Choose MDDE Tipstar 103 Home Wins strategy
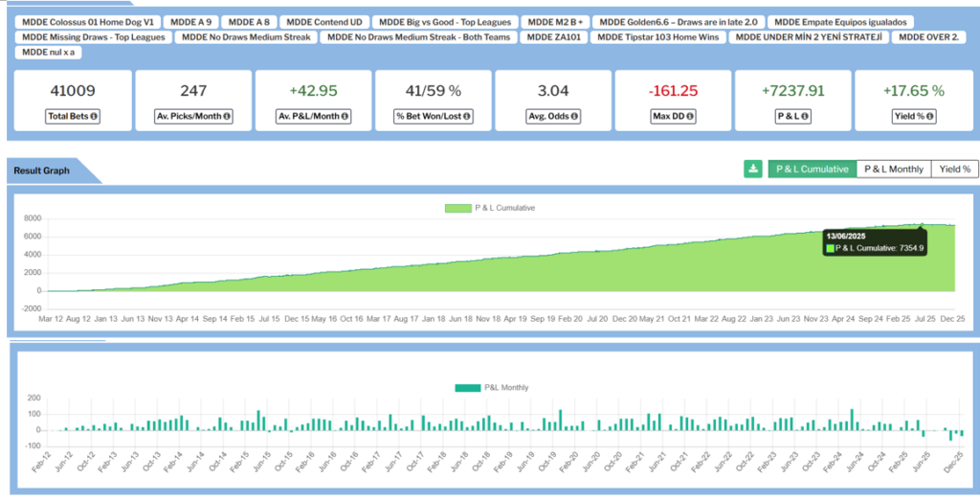Viewport: 980px width, 501px height. [x=657, y=37]
